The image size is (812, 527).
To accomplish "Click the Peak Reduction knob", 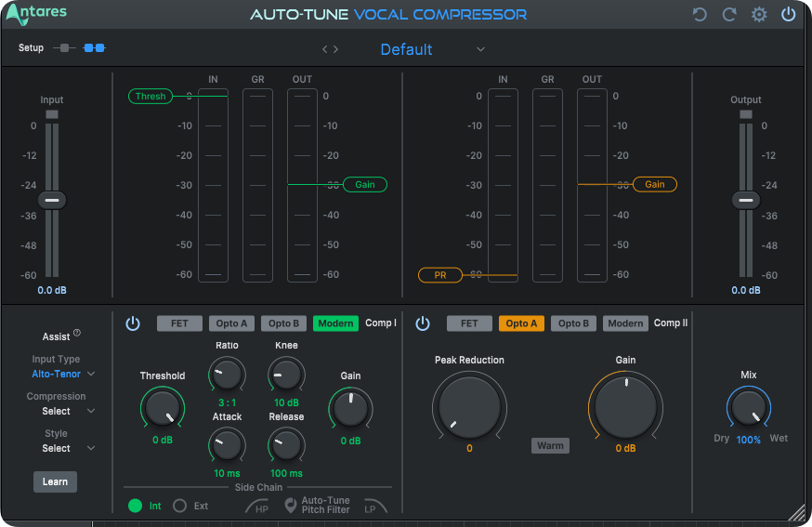I will (x=470, y=406).
